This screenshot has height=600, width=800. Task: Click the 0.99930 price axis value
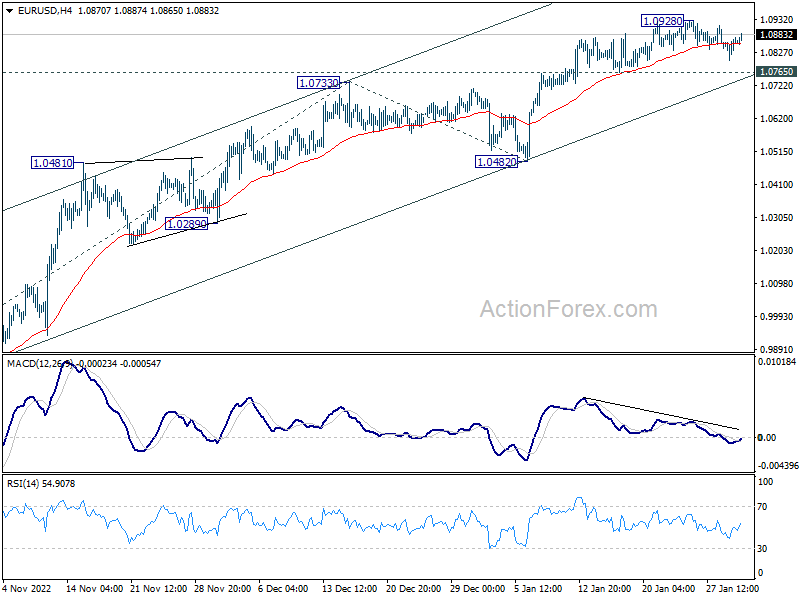coord(777,317)
